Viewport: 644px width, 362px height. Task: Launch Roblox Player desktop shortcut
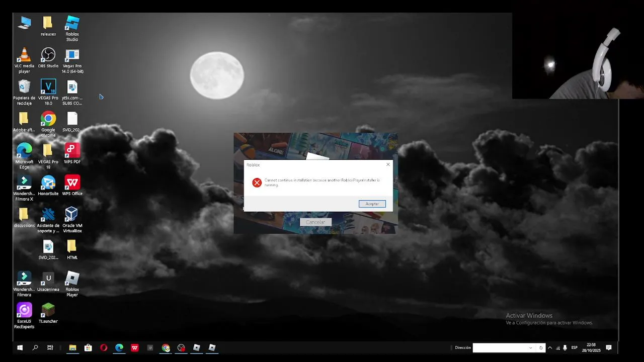coord(72,284)
